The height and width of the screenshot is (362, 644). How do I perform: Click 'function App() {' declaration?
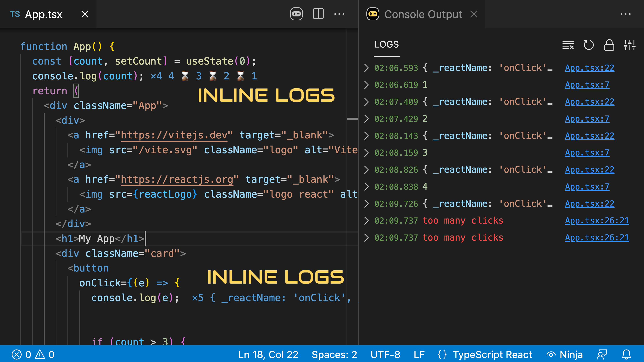click(67, 47)
